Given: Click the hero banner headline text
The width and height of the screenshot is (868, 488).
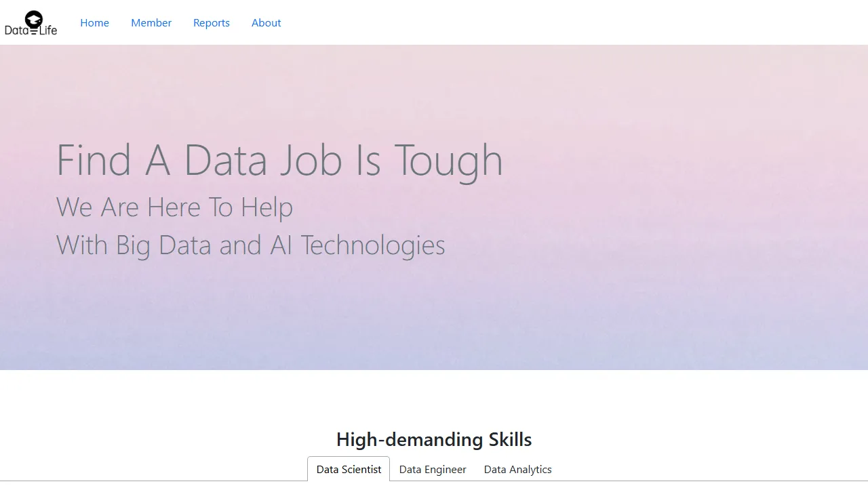Looking at the screenshot, I should (279, 160).
